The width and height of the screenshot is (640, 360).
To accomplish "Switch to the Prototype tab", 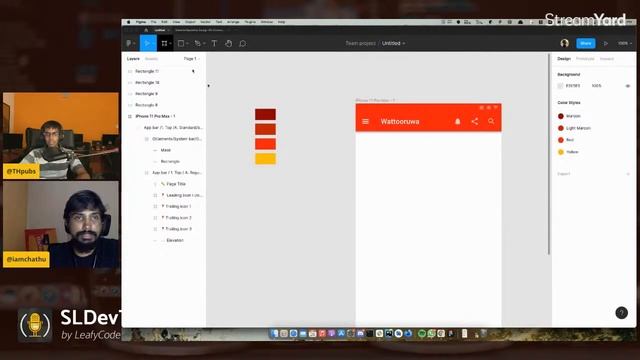I will (x=585, y=59).
